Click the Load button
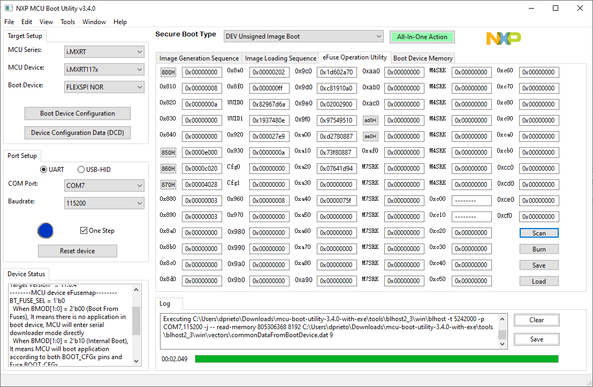This screenshot has width=593, height=387. pos(539,281)
